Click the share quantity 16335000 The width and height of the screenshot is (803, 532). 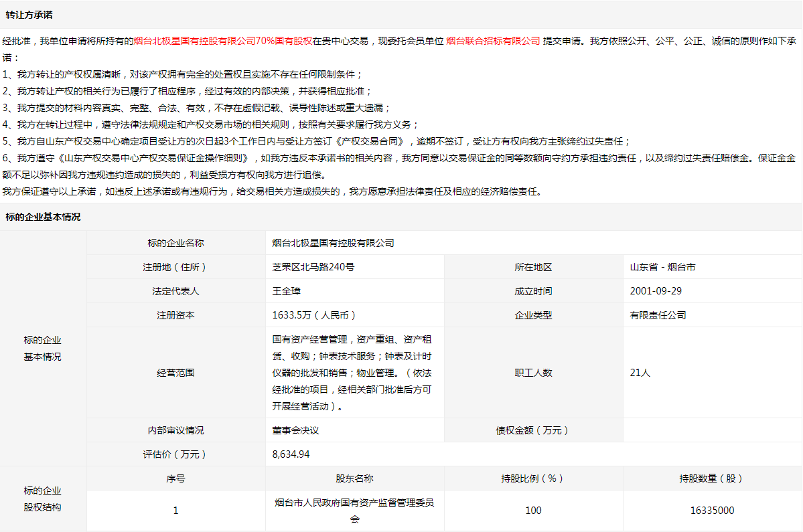click(x=713, y=511)
